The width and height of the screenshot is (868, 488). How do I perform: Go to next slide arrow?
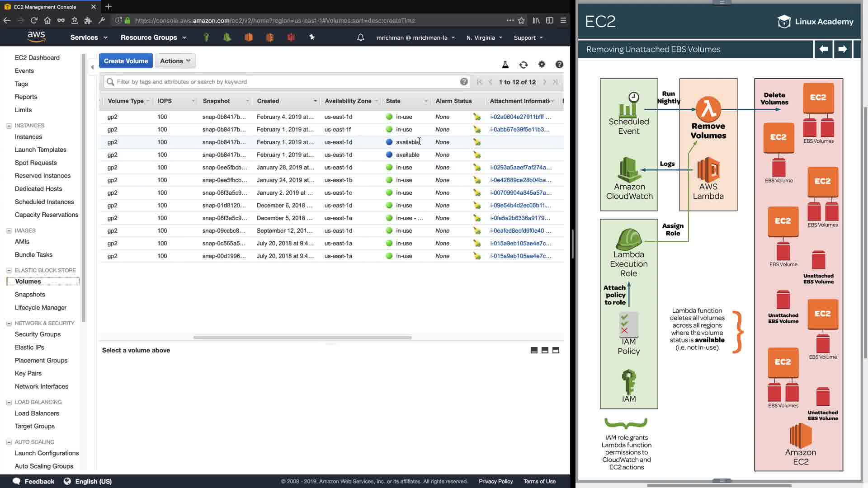(x=842, y=49)
